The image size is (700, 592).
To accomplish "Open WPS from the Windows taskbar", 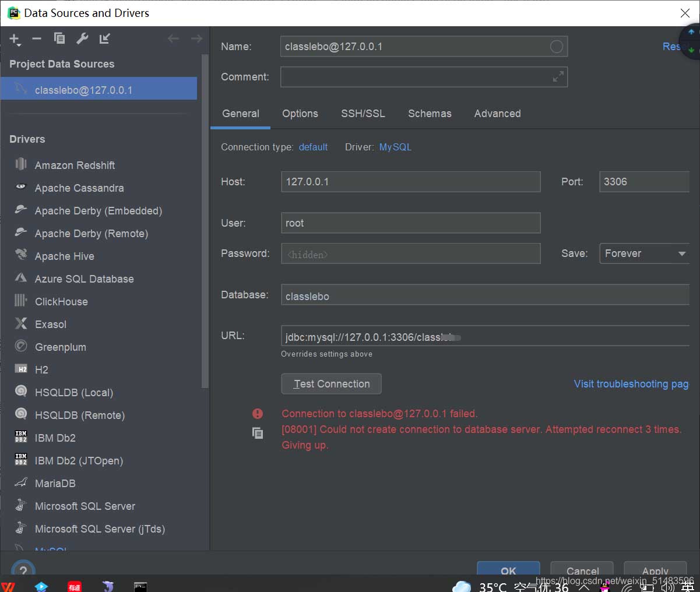I will 8,586.
